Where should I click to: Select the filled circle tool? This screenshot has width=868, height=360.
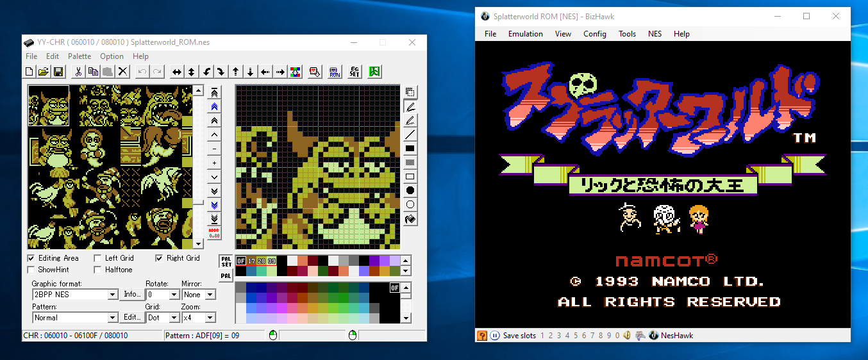click(x=410, y=191)
